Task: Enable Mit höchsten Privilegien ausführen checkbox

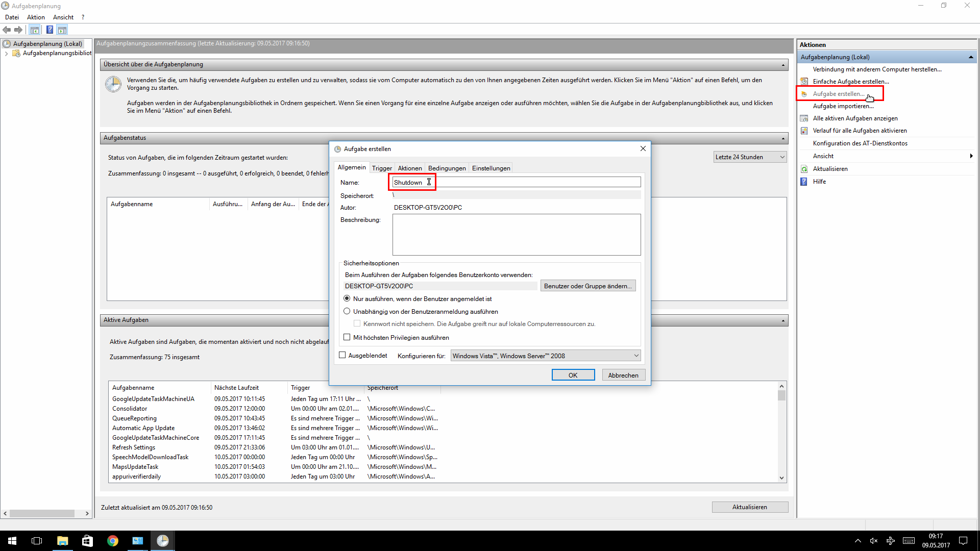Action: pos(347,337)
